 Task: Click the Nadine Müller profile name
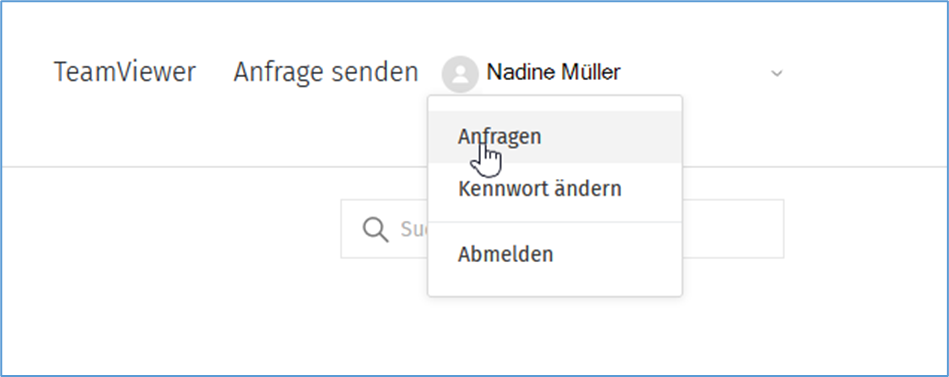coord(553,73)
